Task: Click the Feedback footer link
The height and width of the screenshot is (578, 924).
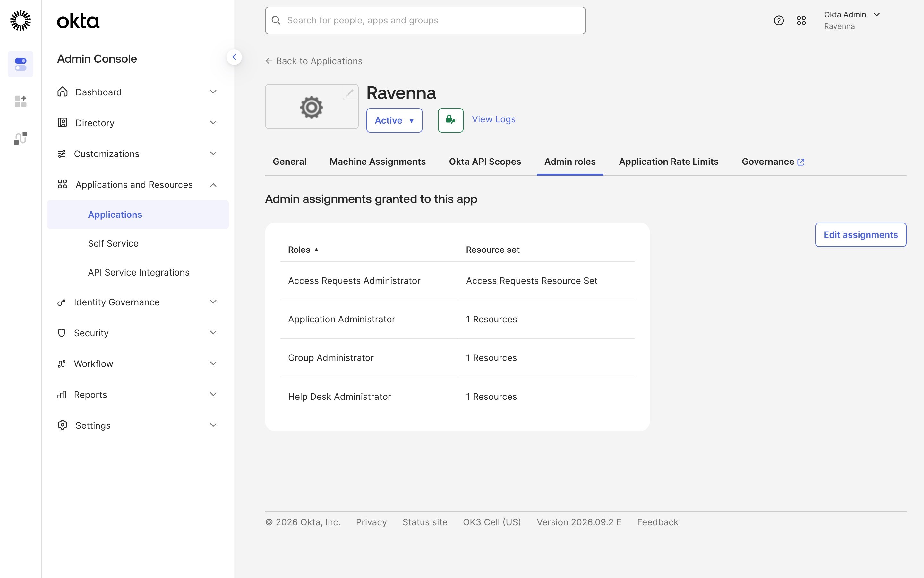Action: [657, 522]
